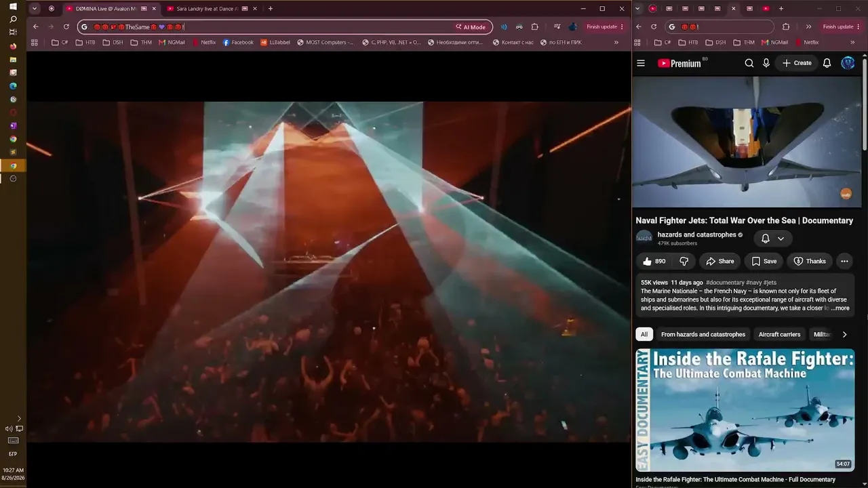Open the Inside the Rafale Fighter video thumbnail
Viewport: 868px width, 488px height.
pos(745,410)
